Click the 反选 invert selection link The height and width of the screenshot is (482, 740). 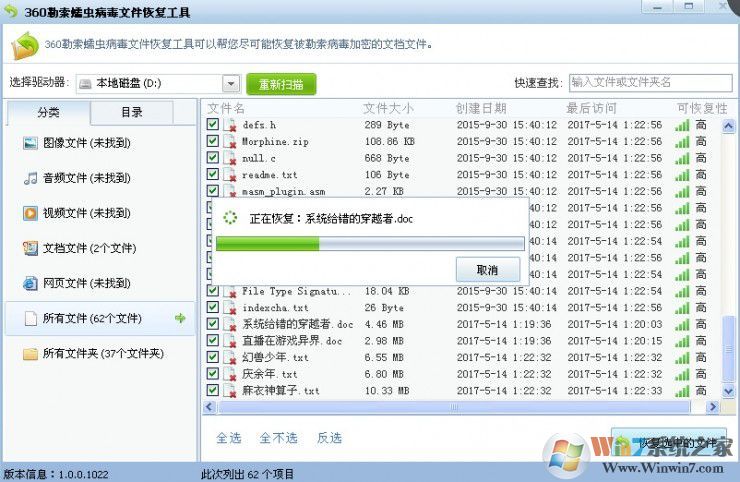[329, 438]
